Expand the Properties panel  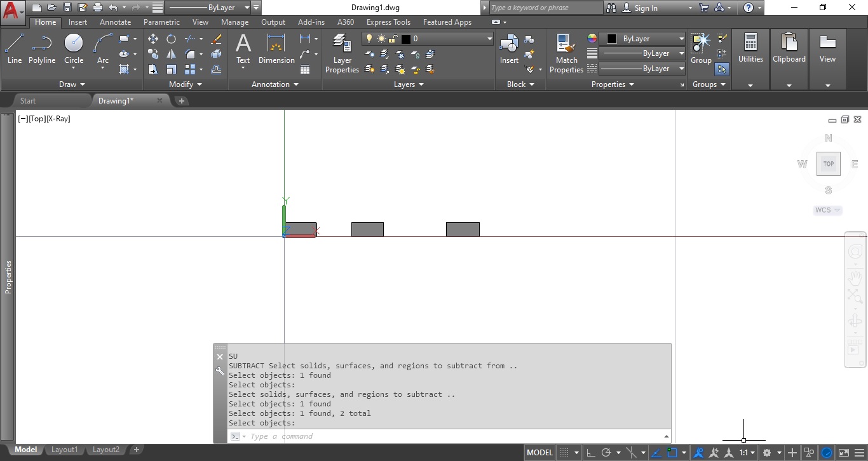tap(613, 84)
